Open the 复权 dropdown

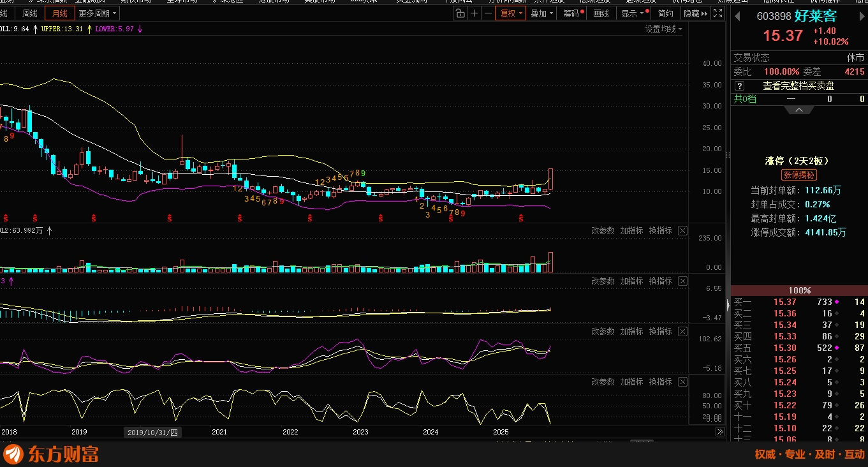point(511,13)
